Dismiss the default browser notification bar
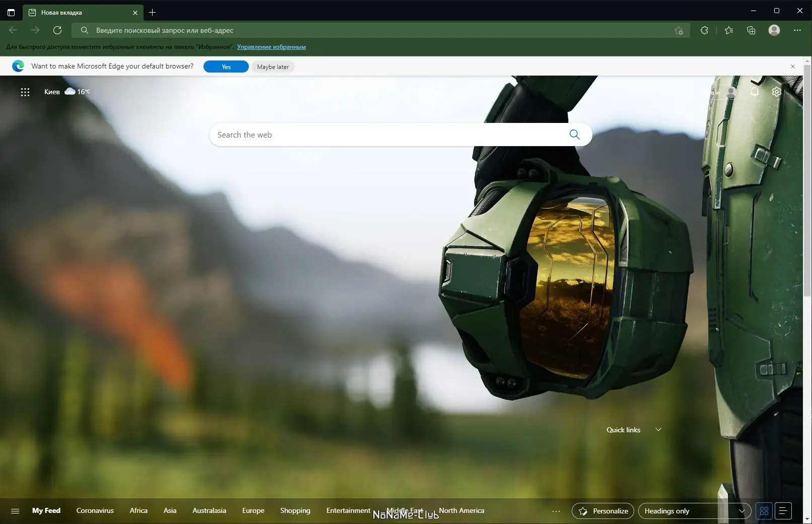This screenshot has width=812, height=524. point(793,67)
